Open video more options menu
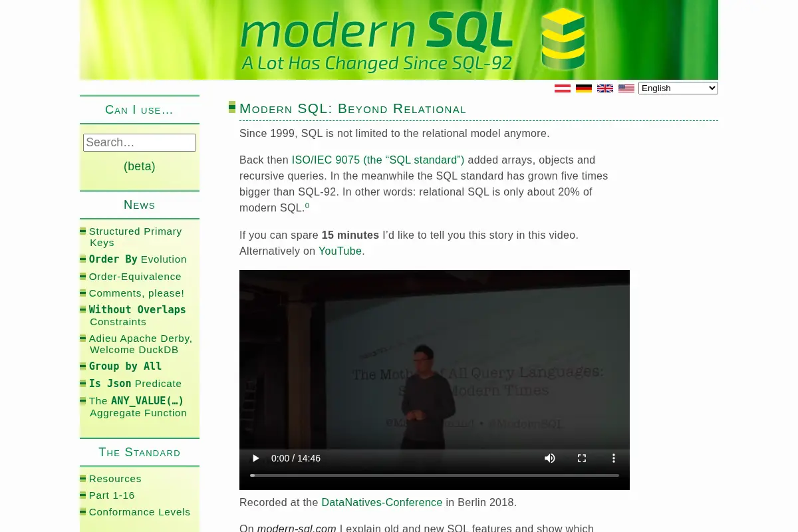 pos(614,458)
